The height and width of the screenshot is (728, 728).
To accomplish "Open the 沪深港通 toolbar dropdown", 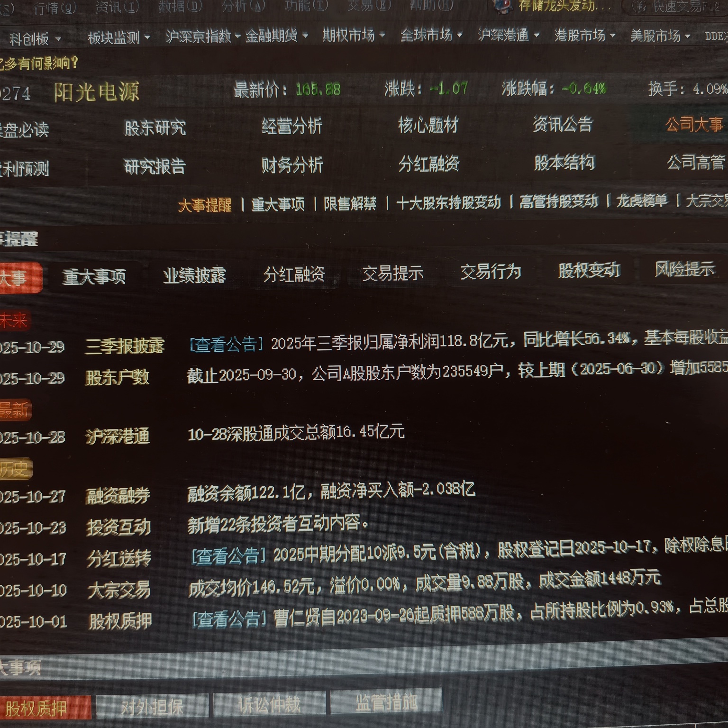I will pos(508,35).
